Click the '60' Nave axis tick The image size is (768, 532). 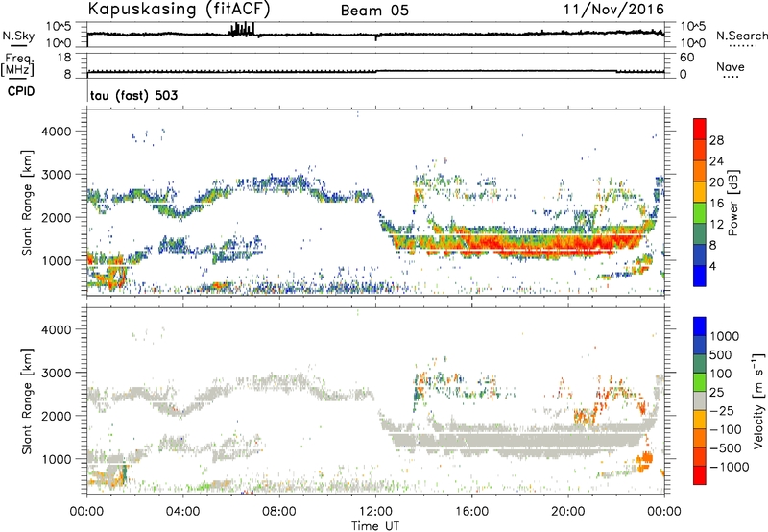[687, 58]
